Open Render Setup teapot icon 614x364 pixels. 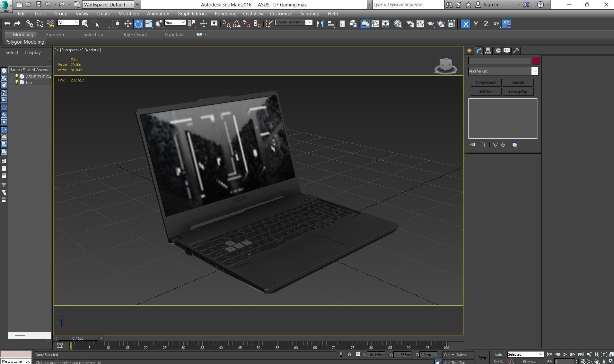[x=410, y=24]
